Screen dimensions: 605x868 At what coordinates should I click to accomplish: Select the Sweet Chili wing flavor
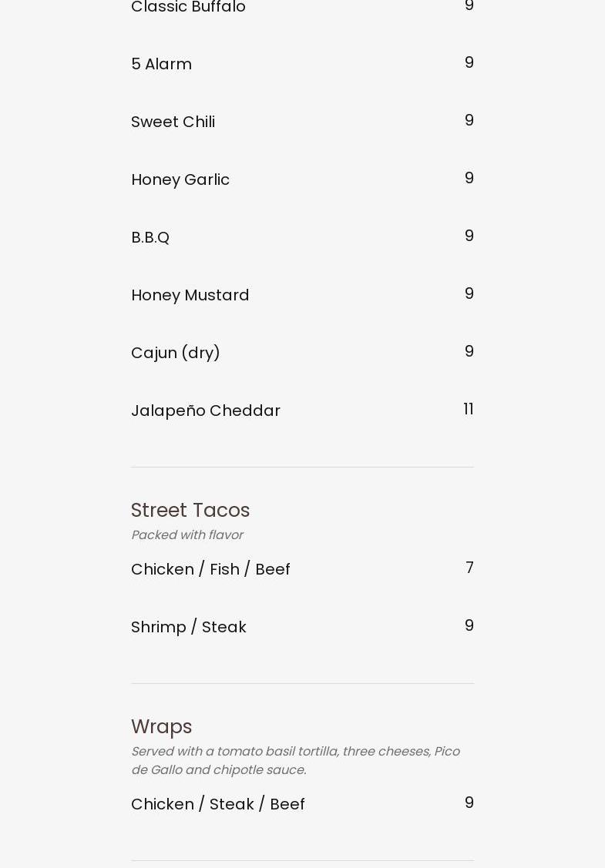click(x=173, y=122)
